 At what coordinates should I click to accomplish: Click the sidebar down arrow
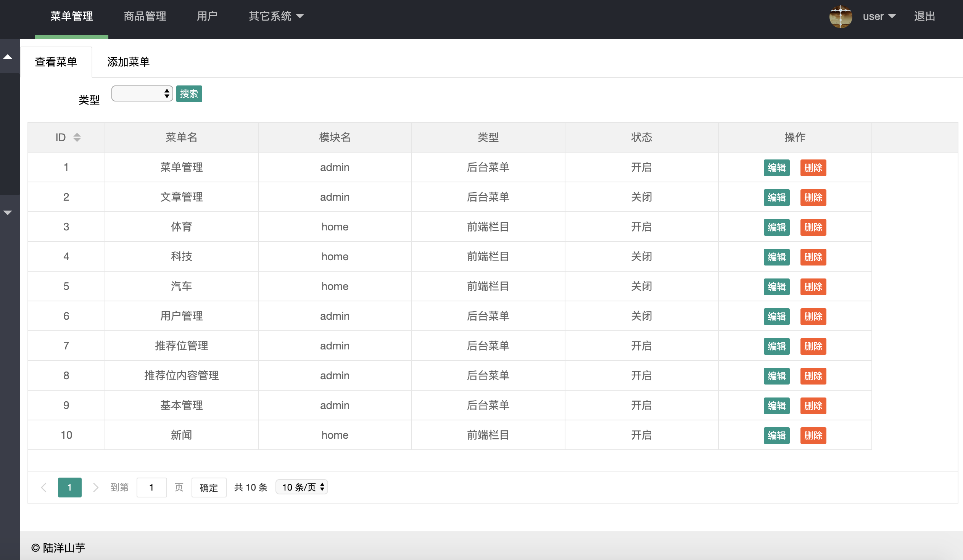point(8,213)
